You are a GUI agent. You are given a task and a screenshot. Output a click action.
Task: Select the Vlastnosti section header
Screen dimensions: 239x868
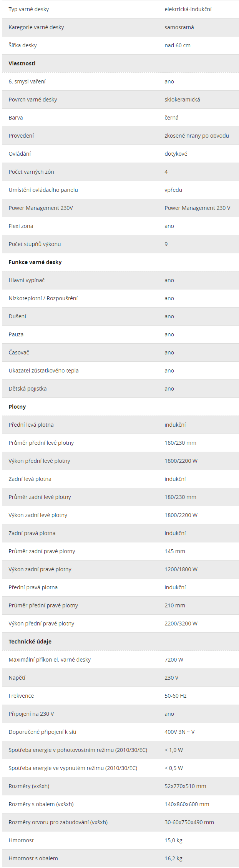(22, 63)
